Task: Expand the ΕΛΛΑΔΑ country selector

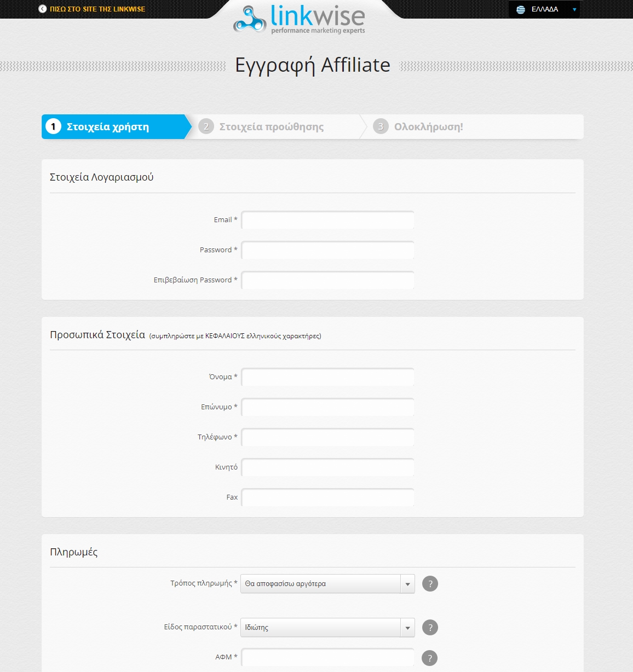Action: tap(573, 9)
